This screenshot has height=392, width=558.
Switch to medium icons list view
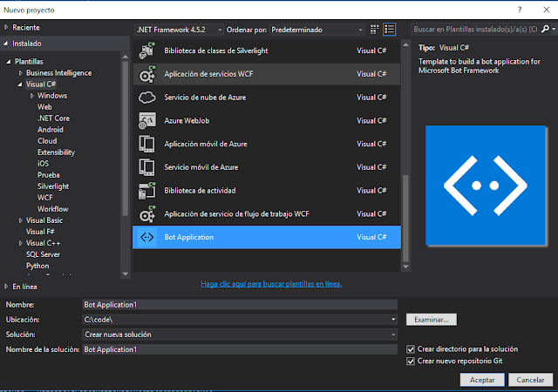coord(389,30)
